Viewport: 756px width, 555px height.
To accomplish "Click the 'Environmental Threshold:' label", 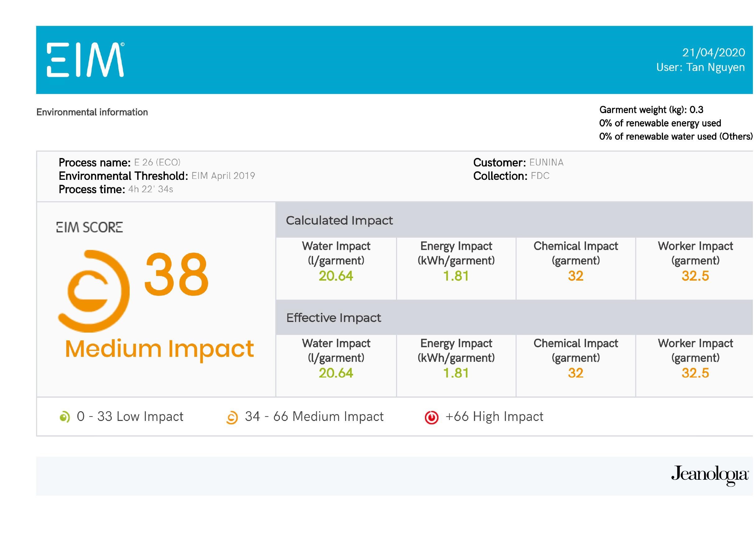I will coord(123,176).
